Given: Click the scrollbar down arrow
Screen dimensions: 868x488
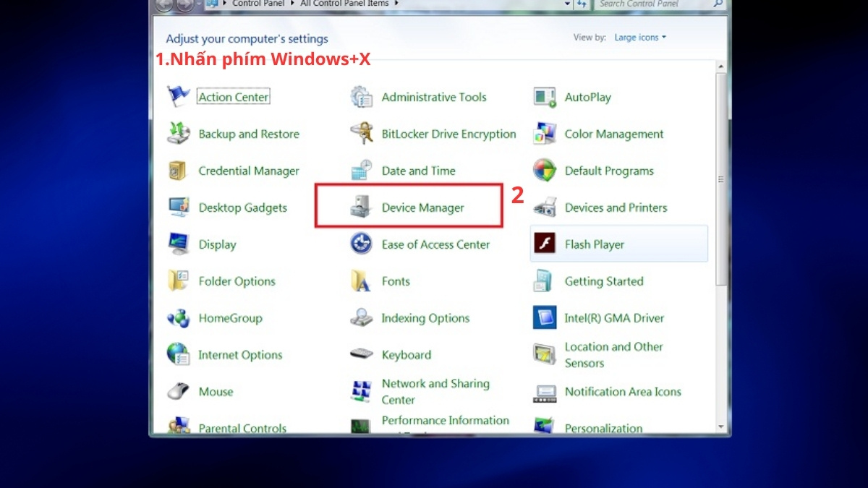Looking at the screenshot, I should coord(720,427).
